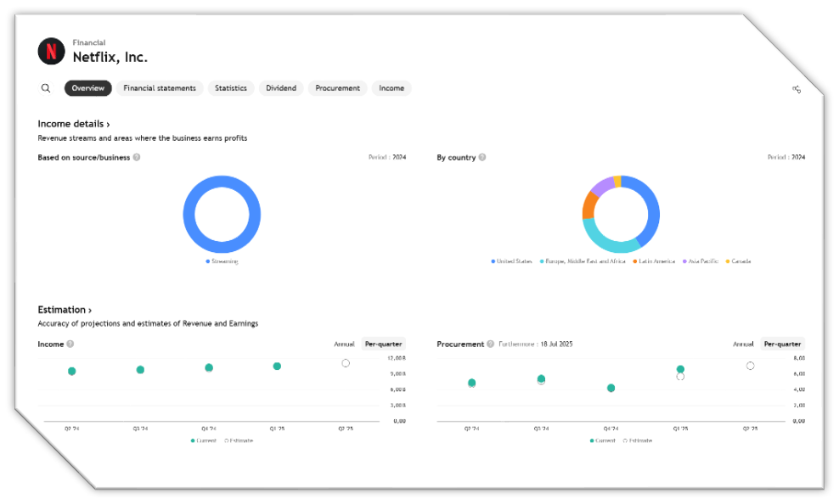Click Income chart Q2 '24 data point
This screenshot has height=504, width=839.
pos(71,372)
